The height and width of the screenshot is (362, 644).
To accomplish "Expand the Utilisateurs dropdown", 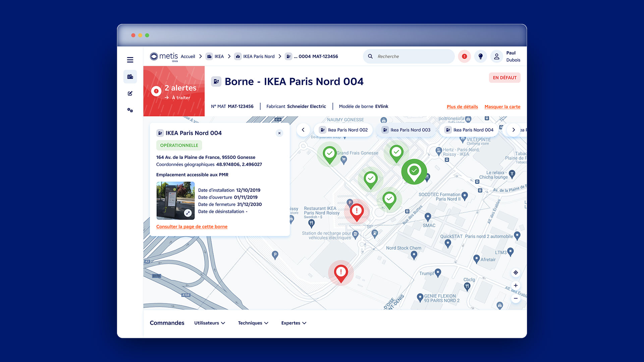I will 210,323.
